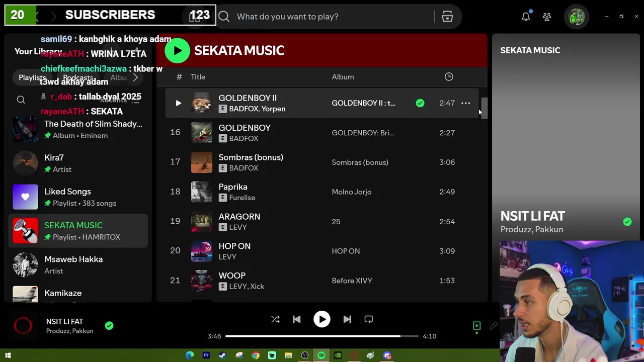Click the GOLDENBOY: Bri... album link
The image size is (644, 362).
363,133
